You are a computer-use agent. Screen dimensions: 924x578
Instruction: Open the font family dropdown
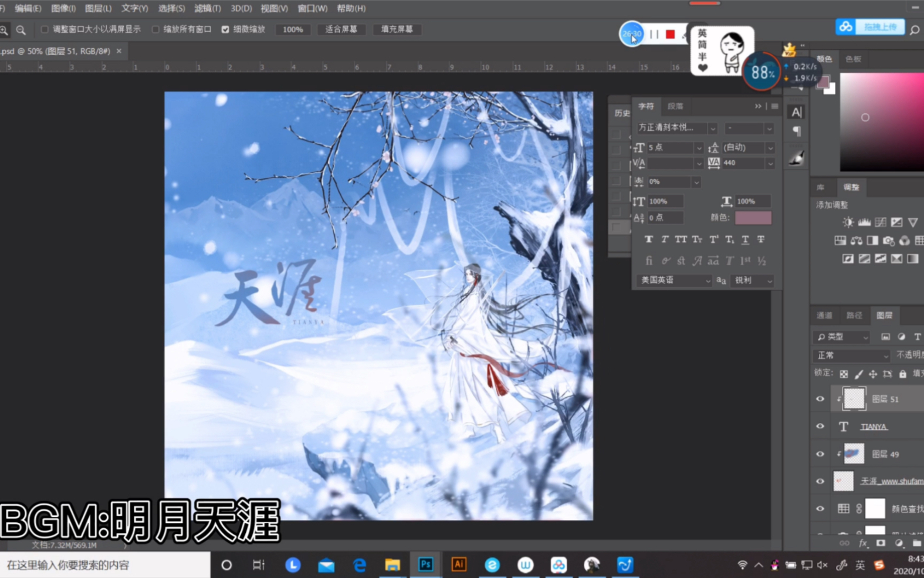[712, 128]
